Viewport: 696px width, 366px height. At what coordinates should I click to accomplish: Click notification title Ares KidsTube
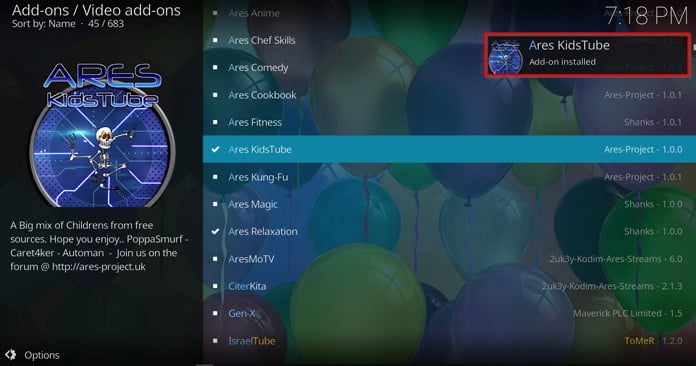tap(569, 45)
